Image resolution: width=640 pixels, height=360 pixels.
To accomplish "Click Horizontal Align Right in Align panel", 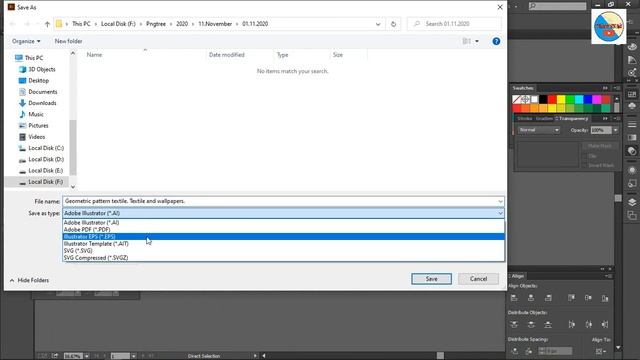I will pyautogui.click(x=548, y=298).
